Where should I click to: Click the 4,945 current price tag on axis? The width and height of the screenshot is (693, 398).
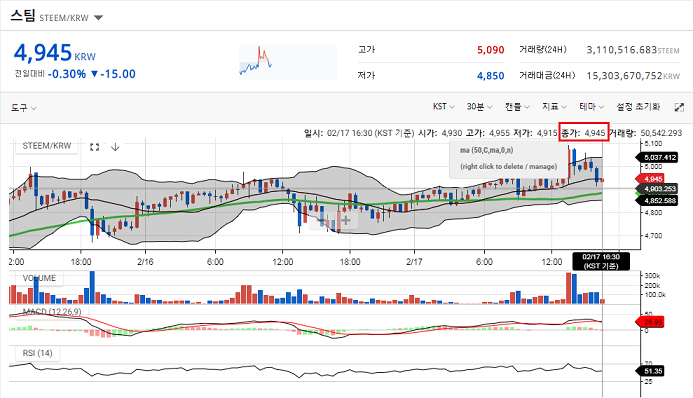coord(650,178)
